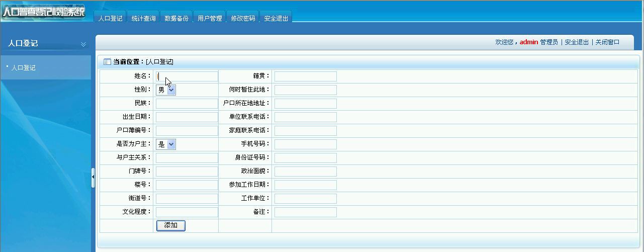Focus the 单位联系电话 input field
This screenshot has height=252, width=644.
tap(306, 117)
